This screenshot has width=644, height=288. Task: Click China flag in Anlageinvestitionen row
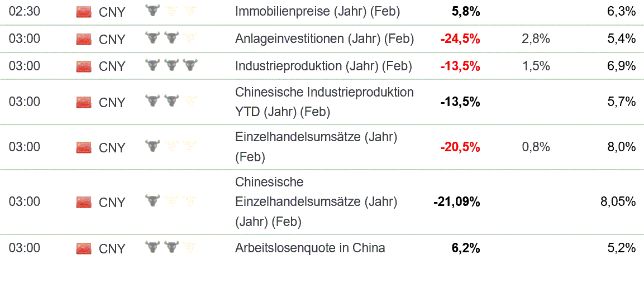83,39
